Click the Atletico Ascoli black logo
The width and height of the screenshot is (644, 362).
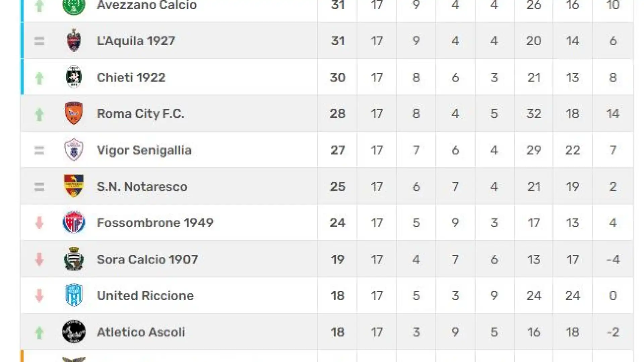pyautogui.click(x=74, y=331)
